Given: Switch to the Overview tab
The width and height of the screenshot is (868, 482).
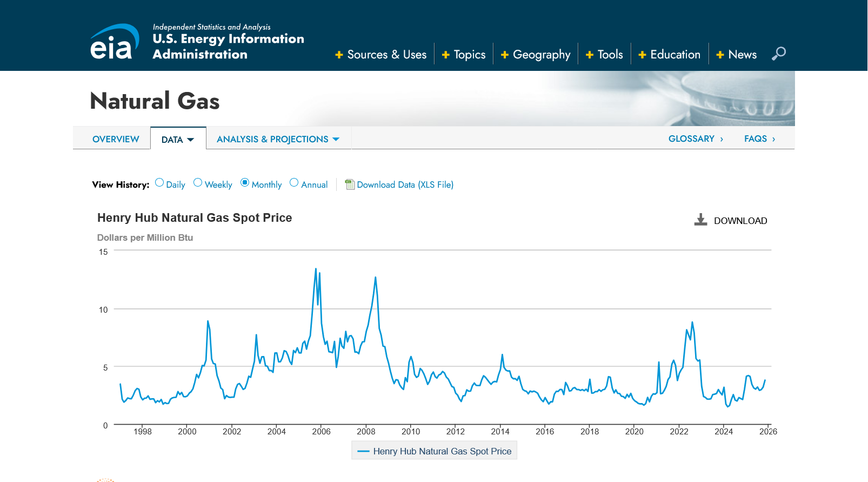Looking at the screenshot, I should pos(116,139).
